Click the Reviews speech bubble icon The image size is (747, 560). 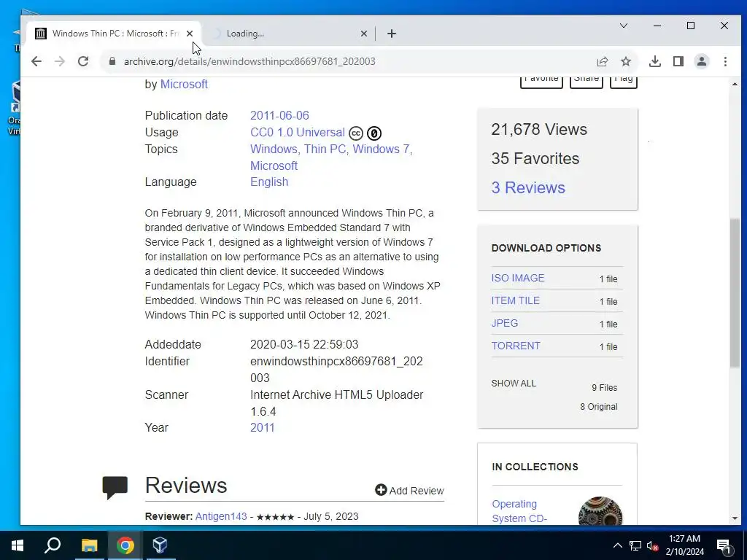(115, 487)
